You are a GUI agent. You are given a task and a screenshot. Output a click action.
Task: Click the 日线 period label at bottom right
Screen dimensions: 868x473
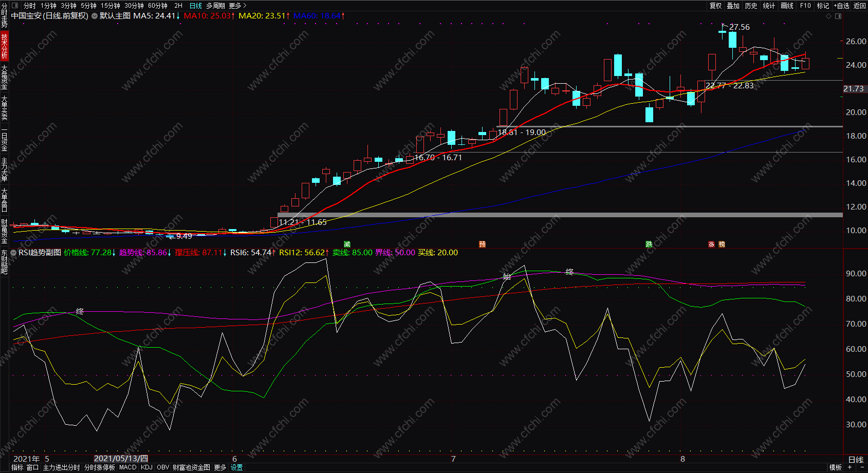click(x=856, y=460)
